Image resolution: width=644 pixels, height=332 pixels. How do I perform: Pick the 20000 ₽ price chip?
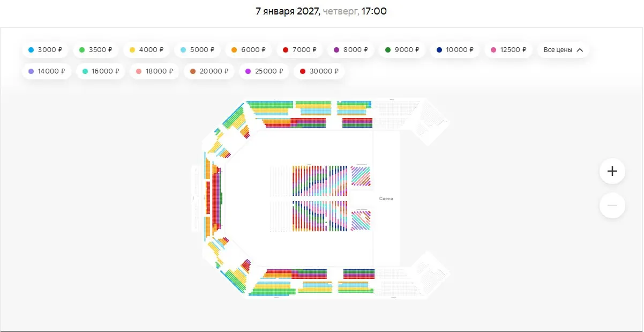coord(209,71)
